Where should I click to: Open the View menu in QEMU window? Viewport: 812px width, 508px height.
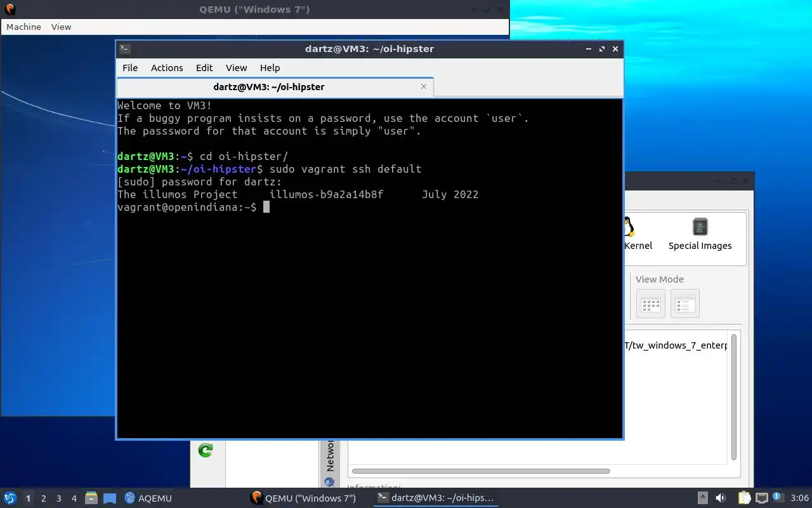(61, 27)
